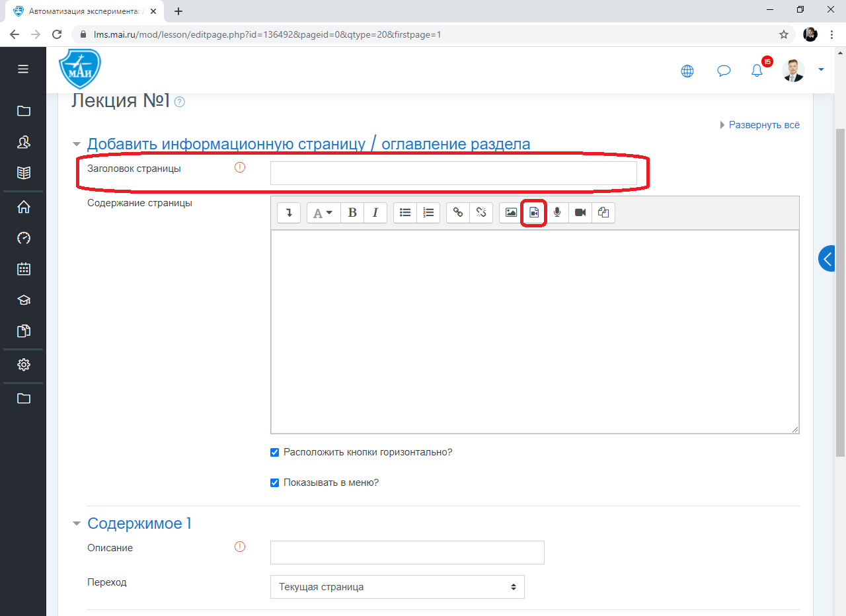Open the paragraph styles dropdown in editor

[323, 212]
